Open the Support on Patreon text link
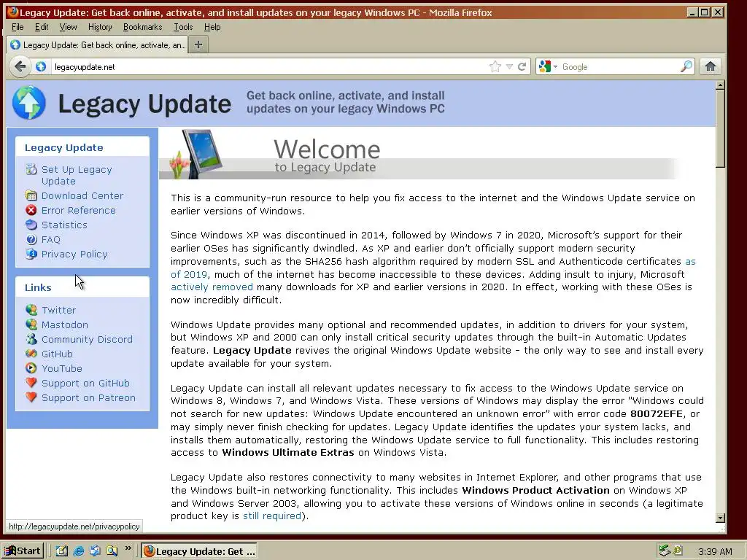Viewport: 747px width, 560px height. (88, 397)
